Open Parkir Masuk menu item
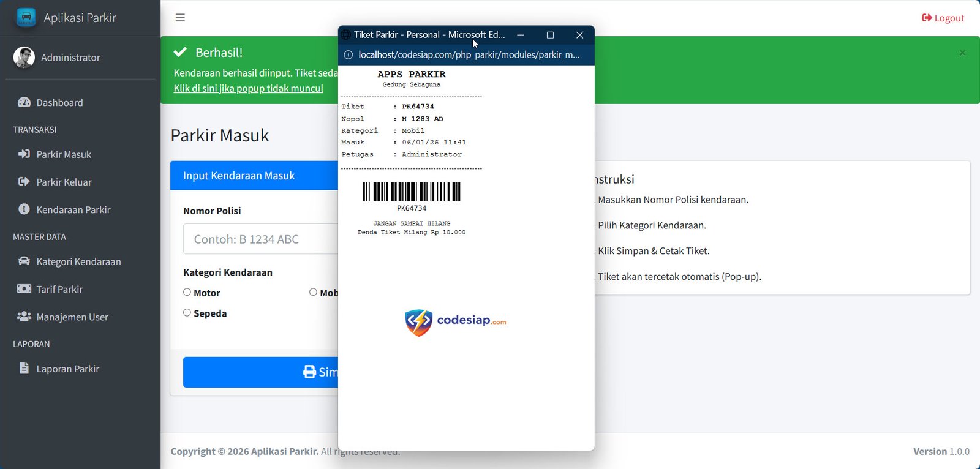 pyautogui.click(x=80, y=154)
